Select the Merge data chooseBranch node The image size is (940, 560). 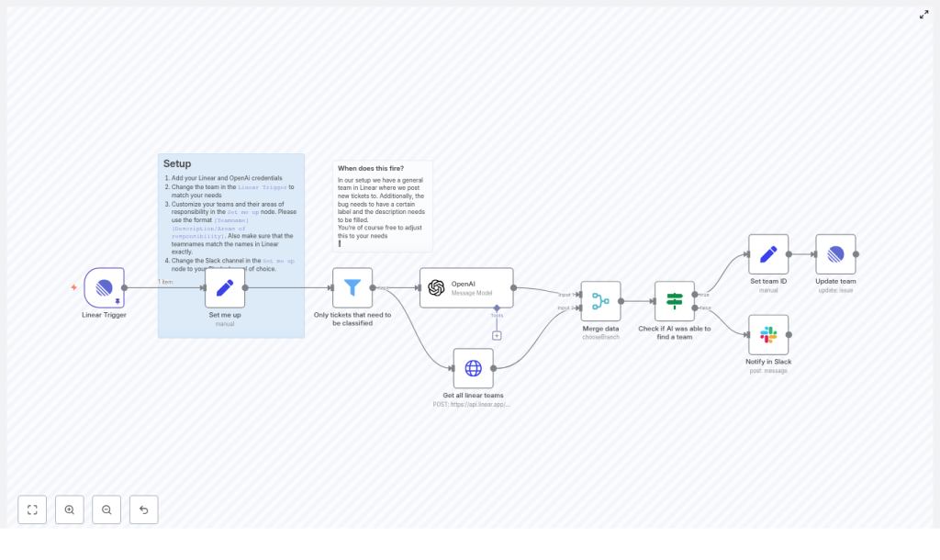click(x=601, y=300)
